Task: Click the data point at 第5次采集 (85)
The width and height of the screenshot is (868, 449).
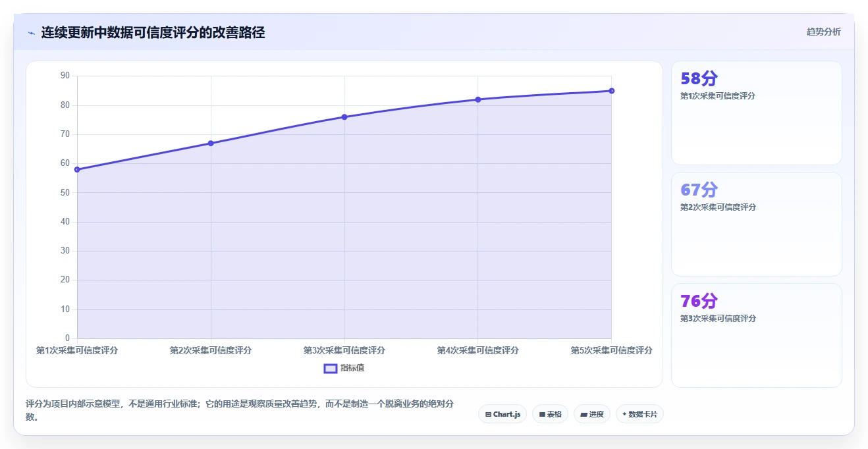Action: (x=612, y=91)
